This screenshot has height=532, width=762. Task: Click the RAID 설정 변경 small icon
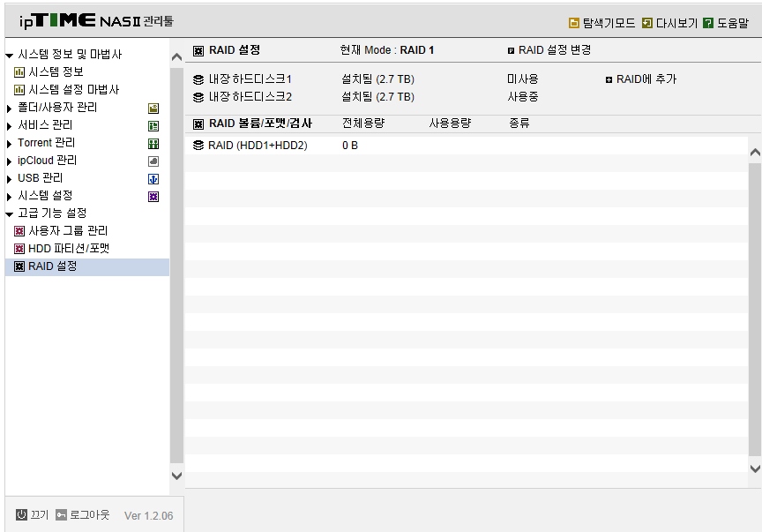tap(511, 50)
